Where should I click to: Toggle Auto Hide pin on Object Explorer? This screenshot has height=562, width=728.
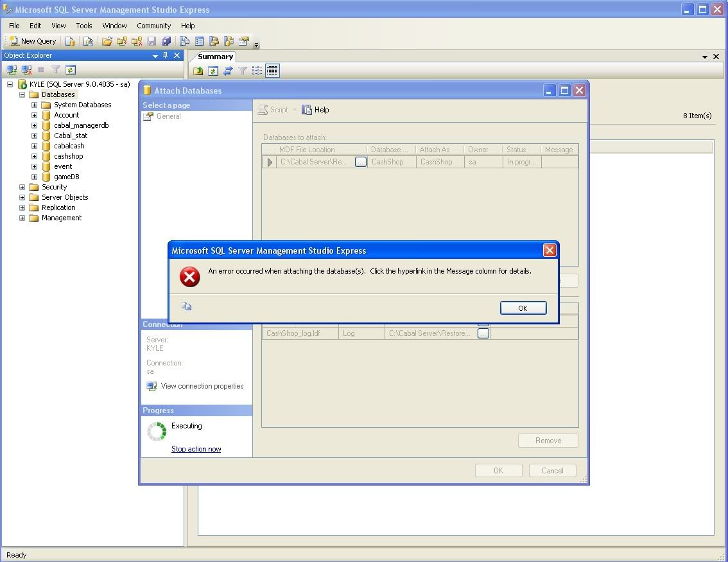click(x=166, y=56)
